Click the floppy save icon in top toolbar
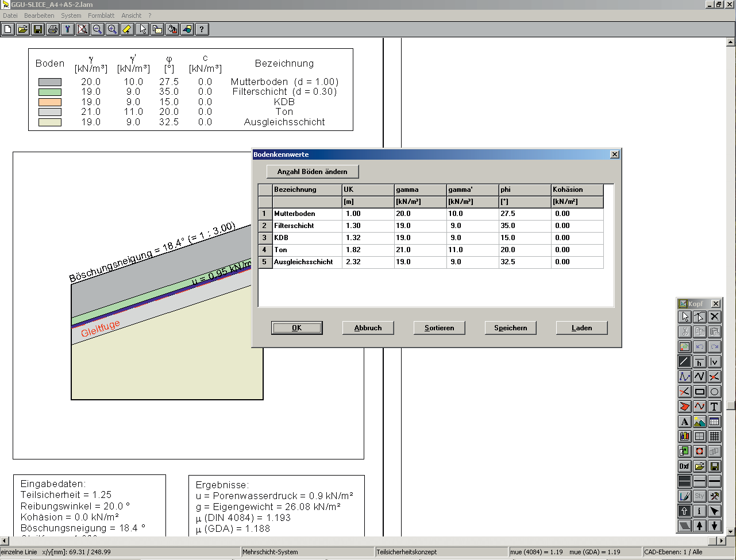This screenshot has width=736, height=560. click(38, 29)
